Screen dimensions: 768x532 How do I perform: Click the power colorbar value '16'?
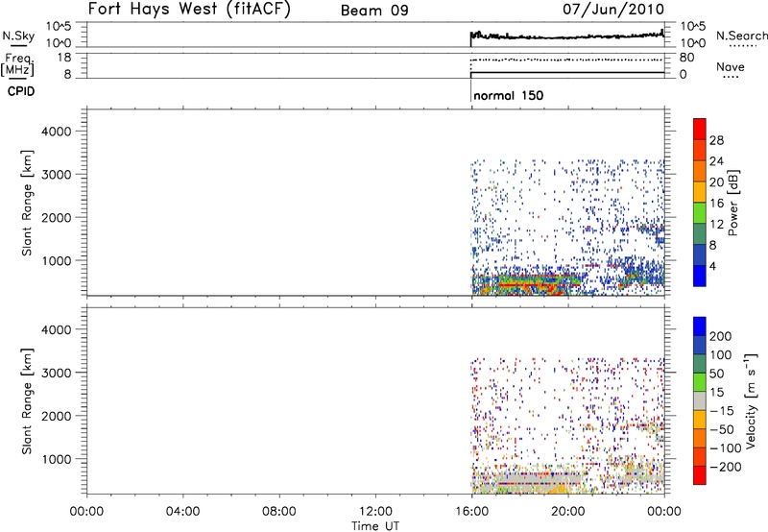coord(716,204)
